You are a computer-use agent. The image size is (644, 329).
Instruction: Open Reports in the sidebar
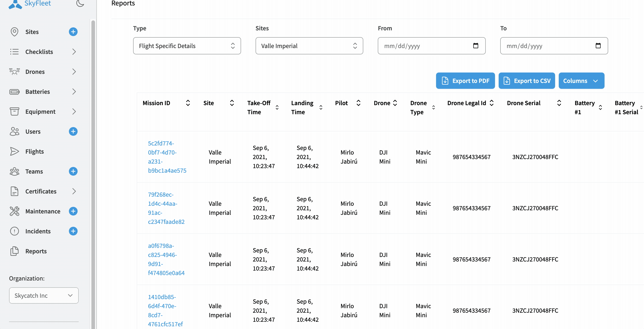coord(36,251)
